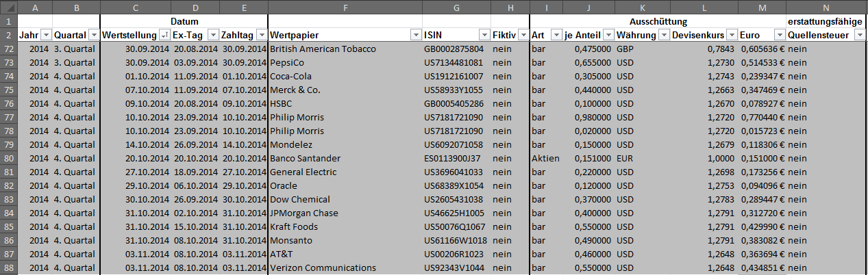
Task: Select the Aktien cell in Art column
Action: (546, 159)
